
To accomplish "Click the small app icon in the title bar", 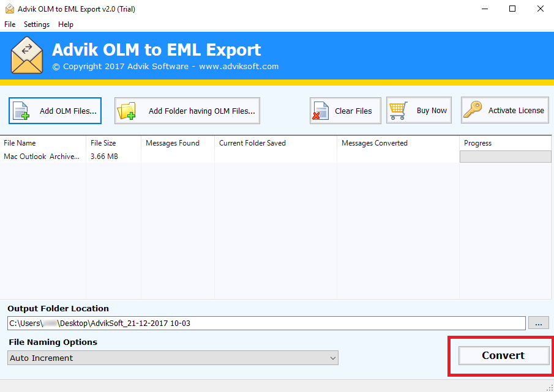I will (10, 9).
